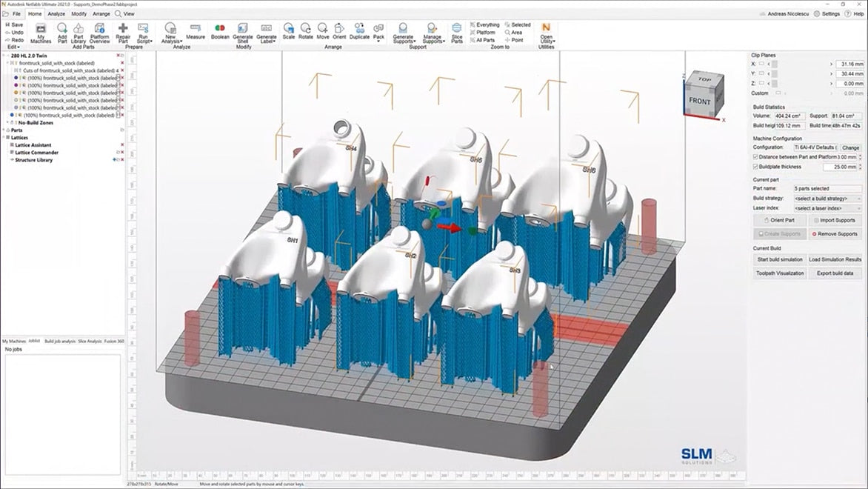
Task: Open the Laser index dropdown
Action: click(x=825, y=208)
